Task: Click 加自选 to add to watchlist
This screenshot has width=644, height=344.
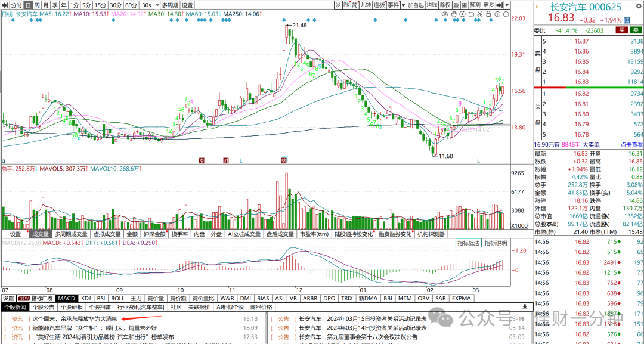Action: point(416,5)
